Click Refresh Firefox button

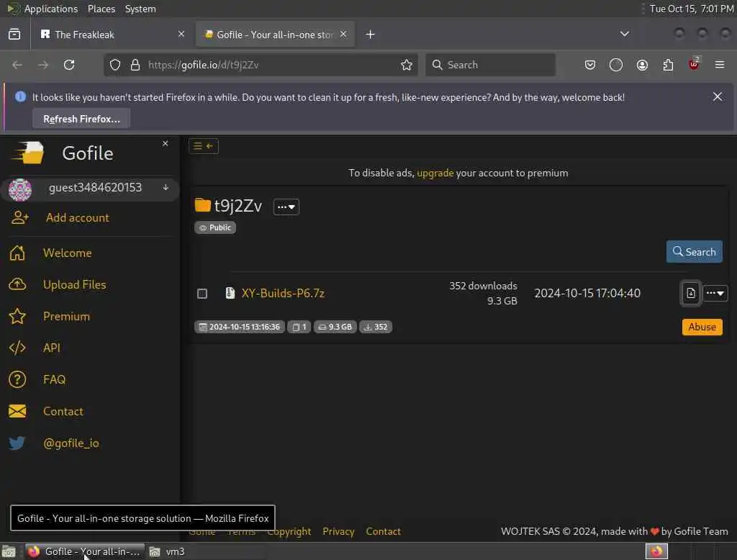[81, 119]
